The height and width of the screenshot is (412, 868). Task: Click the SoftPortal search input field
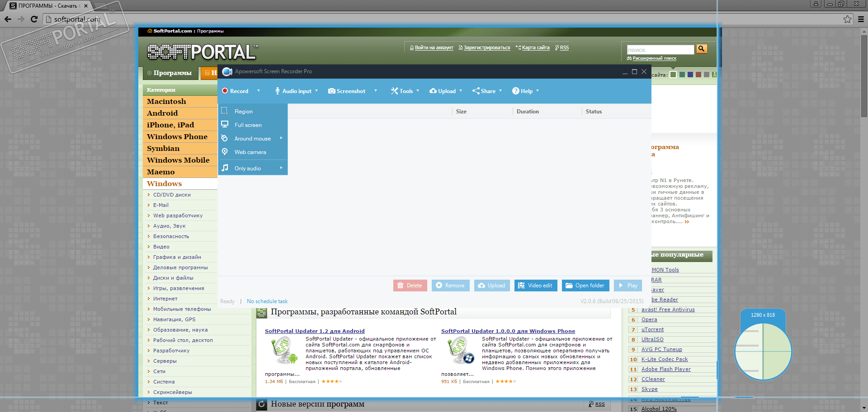[x=660, y=50]
